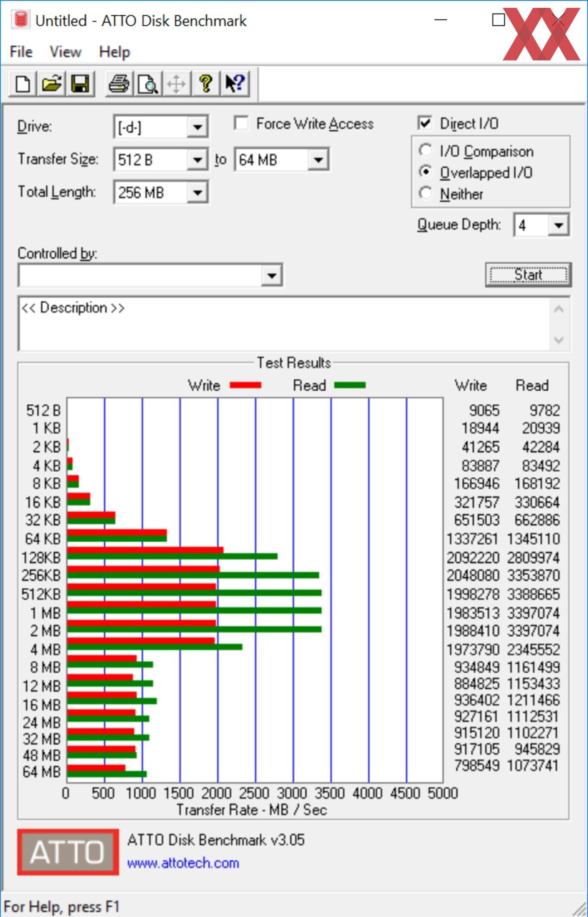Click the Transfer Rate - MB / Sec label
The image size is (588, 917).
[252, 809]
